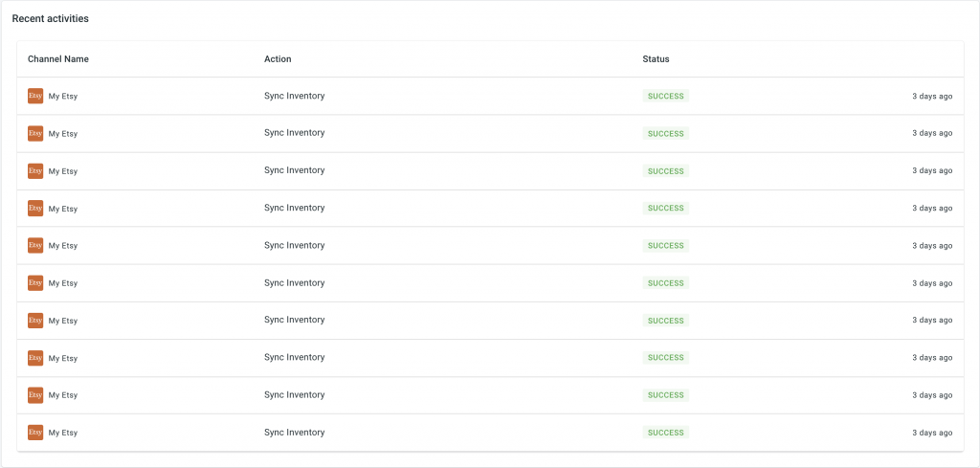Select the Etsy logo in the third row
980x468 pixels.
tap(35, 170)
